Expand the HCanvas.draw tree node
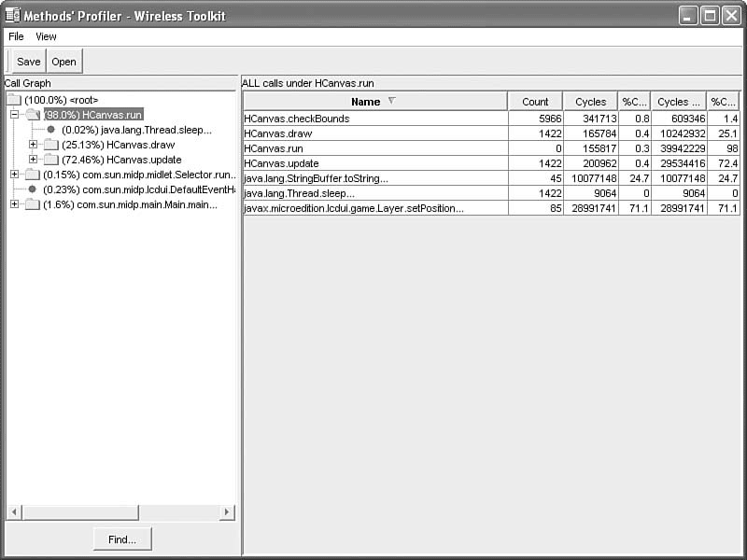The height and width of the screenshot is (560, 747). point(33,145)
